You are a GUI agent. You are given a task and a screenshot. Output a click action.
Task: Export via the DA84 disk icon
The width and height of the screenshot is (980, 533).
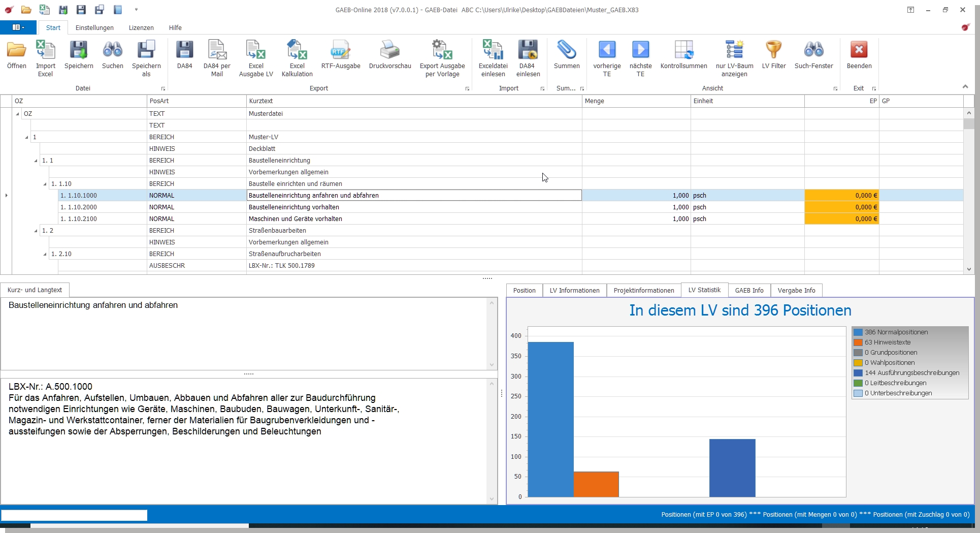[x=184, y=50]
